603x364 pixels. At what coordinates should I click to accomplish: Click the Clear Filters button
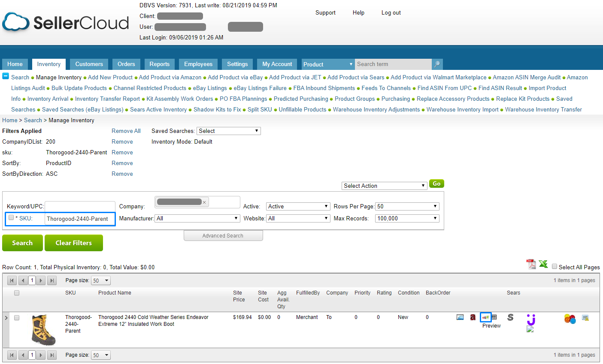coord(74,243)
